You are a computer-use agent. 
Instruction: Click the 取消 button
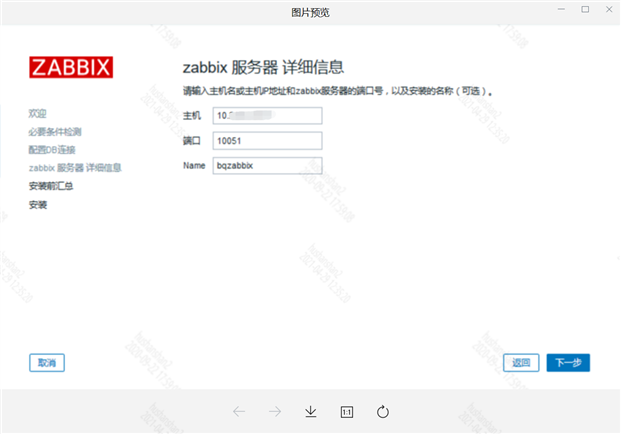47,363
